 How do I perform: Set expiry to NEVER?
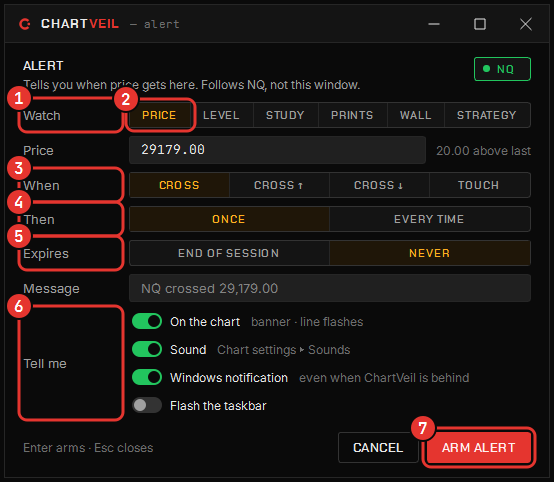(x=430, y=253)
